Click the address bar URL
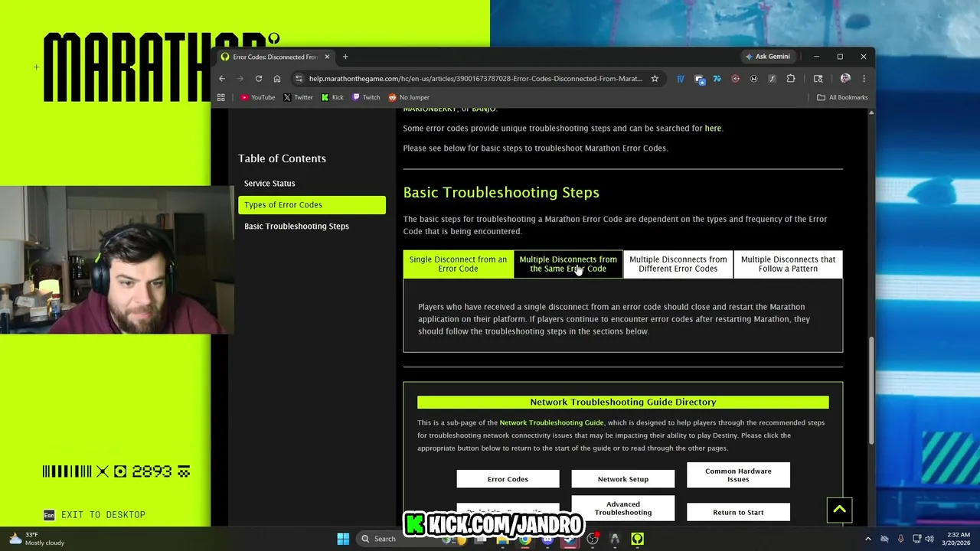Viewport: 980px width, 551px height. tap(475, 78)
